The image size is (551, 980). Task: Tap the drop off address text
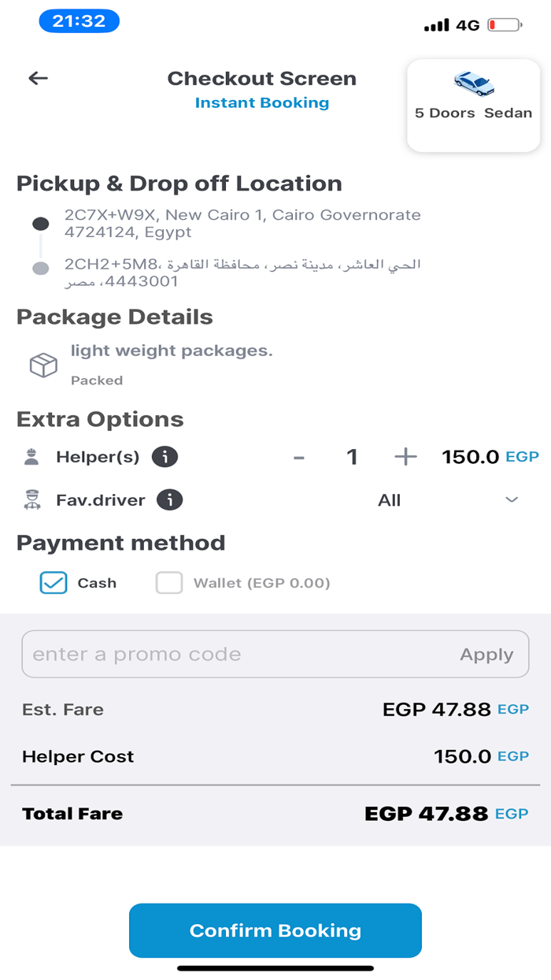(x=242, y=273)
